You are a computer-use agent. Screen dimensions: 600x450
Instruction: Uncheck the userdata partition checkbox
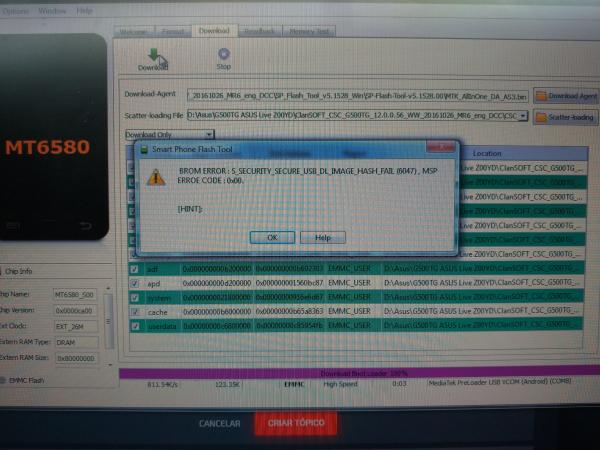(x=134, y=326)
